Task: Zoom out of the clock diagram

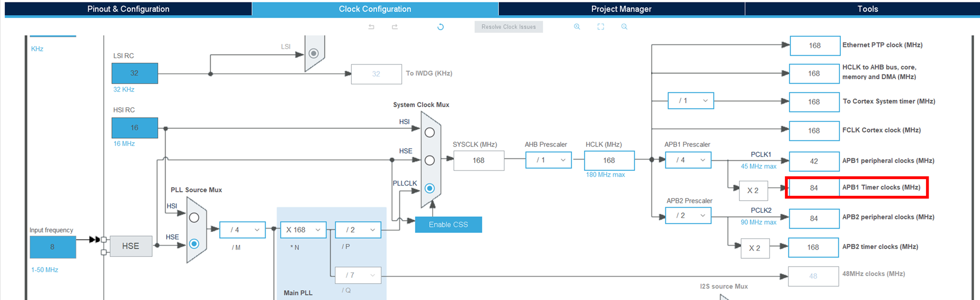Action: [x=624, y=27]
